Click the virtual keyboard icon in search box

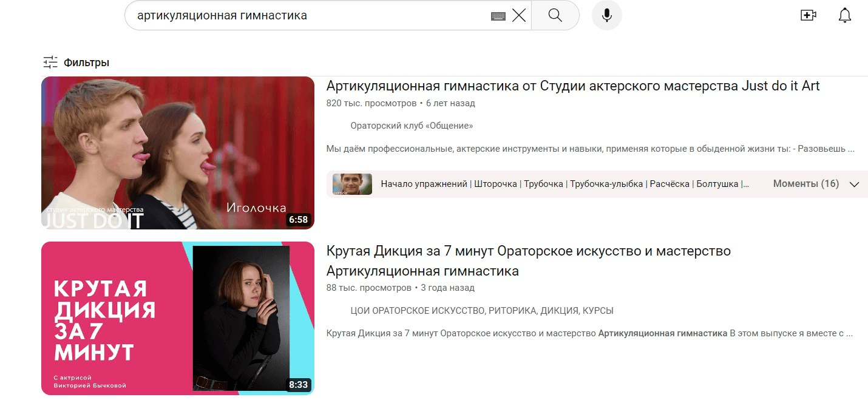pyautogui.click(x=498, y=16)
